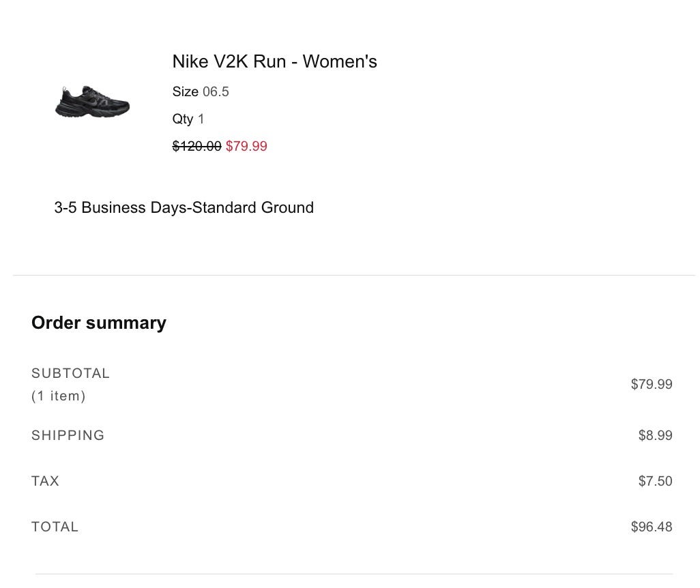Click the Size 06.5 text
The width and height of the screenshot is (700, 588).
(x=201, y=91)
